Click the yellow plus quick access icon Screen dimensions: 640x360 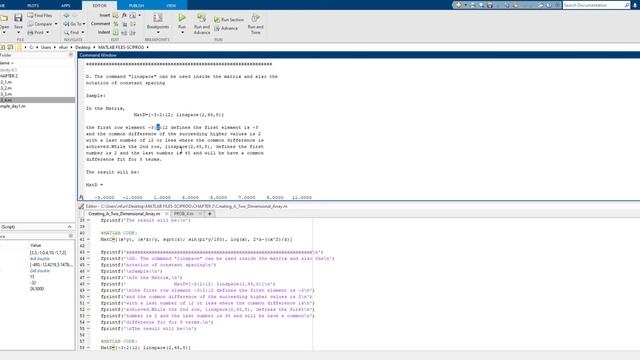pyautogui.click(x=458, y=5)
